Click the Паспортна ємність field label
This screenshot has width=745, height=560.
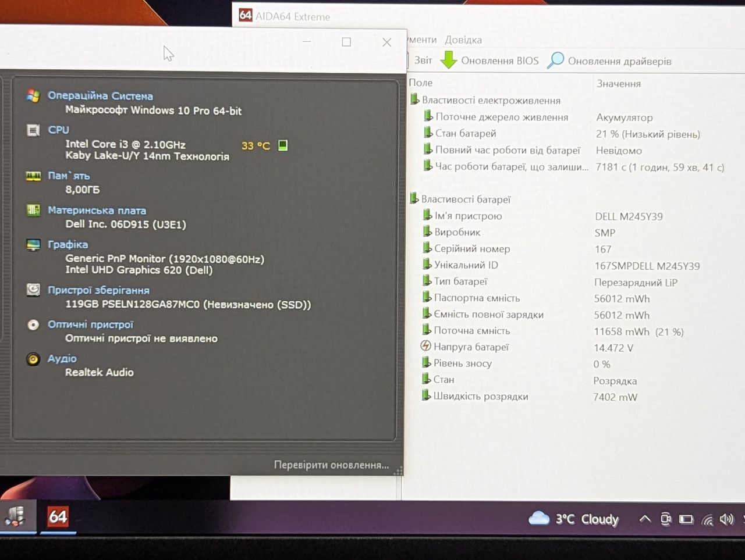point(477,298)
